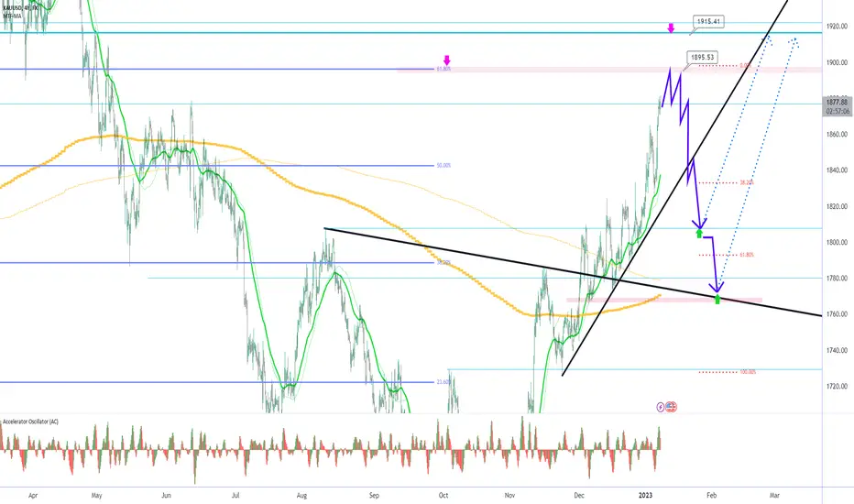Click the red 100.00% retracement label
This screenshot has height=504, width=854.
click(748, 372)
